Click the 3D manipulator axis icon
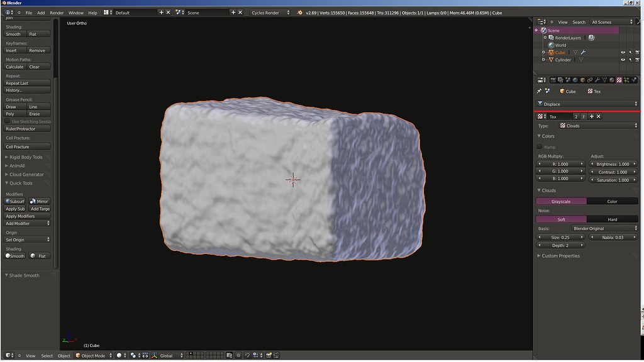Screen dimensions: 644x362 154,356
